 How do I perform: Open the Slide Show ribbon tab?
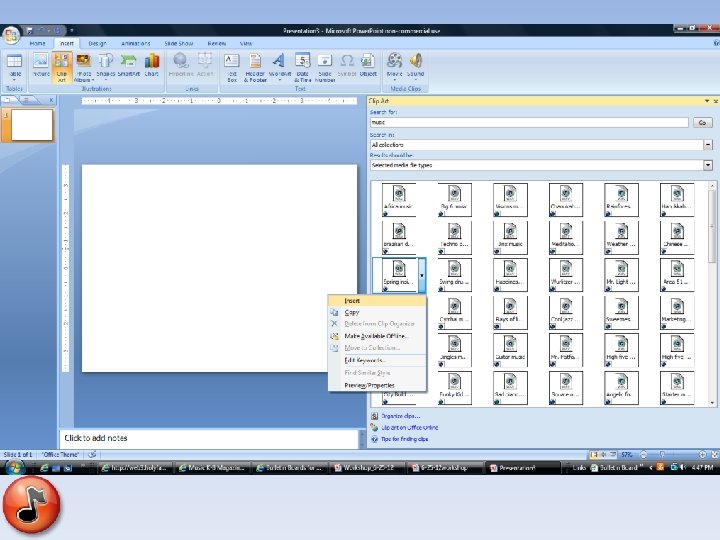point(179,43)
